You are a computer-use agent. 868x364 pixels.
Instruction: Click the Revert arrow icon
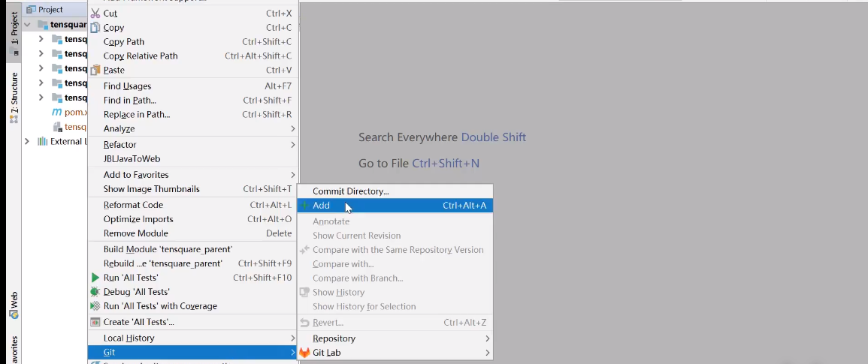click(x=304, y=323)
